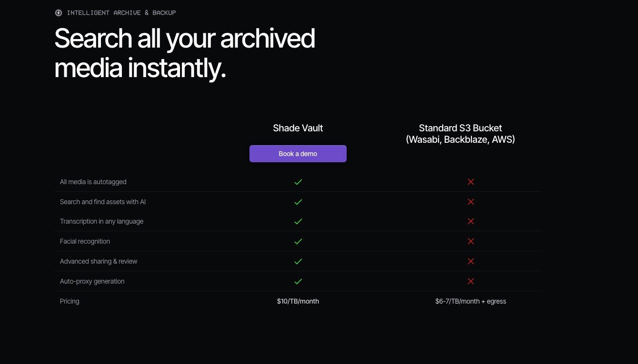Image resolution: width=638 pixels, height=364 pixels.
Task: Select the red X for Advanced sharing & review
Action: point(471,261)
